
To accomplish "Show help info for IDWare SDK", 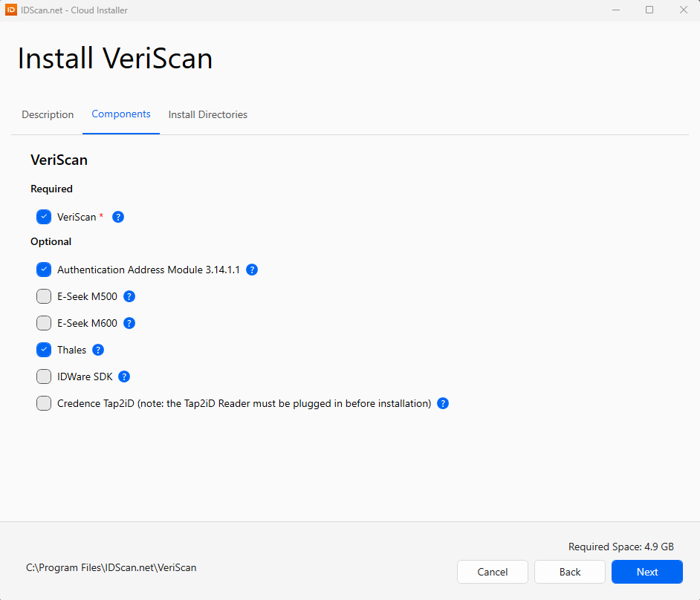I will point(123,376).
